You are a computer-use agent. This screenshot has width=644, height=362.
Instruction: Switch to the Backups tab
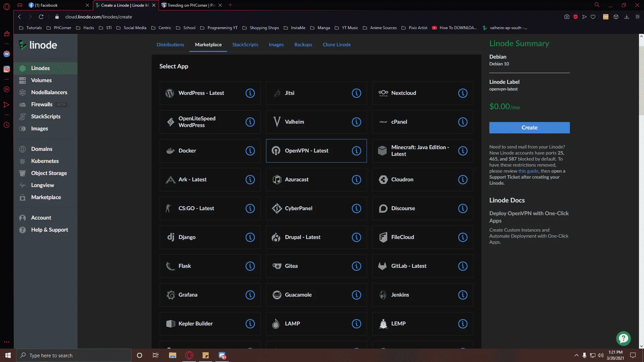pyautogui.click(x=303, y=45)
